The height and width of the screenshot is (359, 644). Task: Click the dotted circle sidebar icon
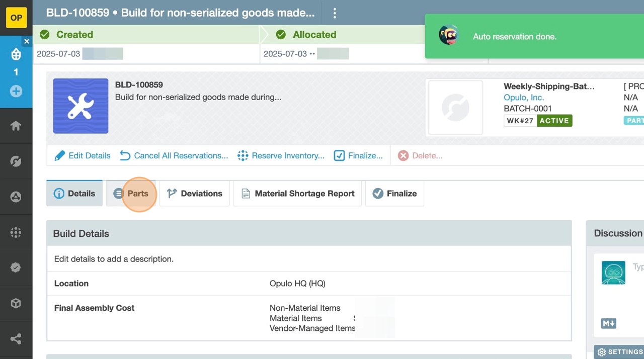coord(16,232)
